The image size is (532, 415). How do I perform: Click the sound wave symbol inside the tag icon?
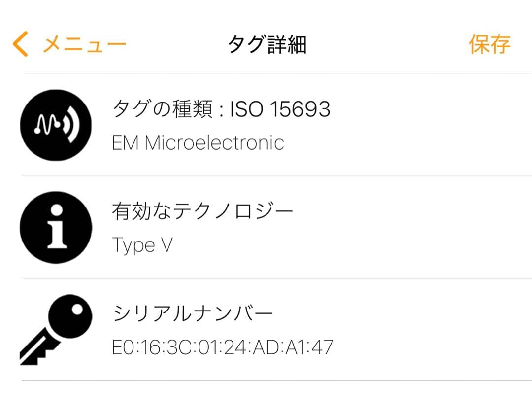[x=55, y=125]
